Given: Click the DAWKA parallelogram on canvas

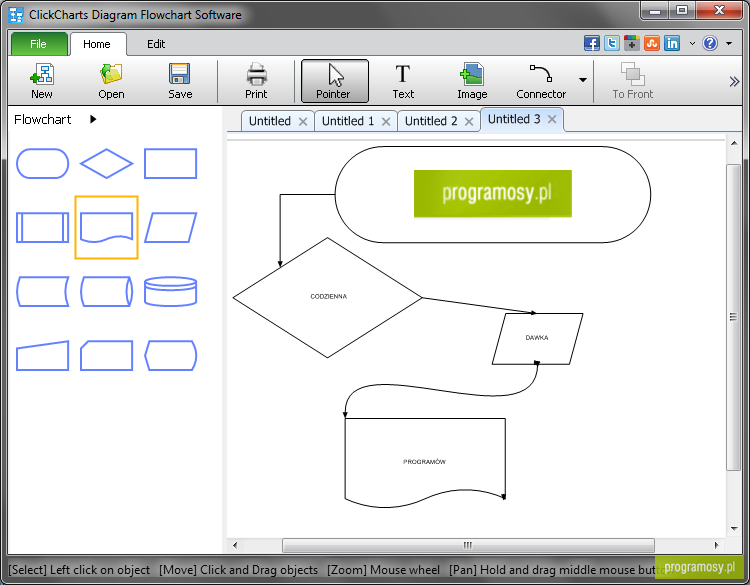Looking at the screenshot, I should click(537, 339).
